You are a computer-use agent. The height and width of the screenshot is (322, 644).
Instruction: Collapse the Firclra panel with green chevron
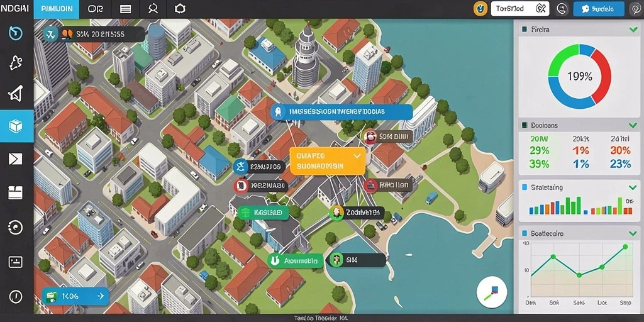coord(633,30)
